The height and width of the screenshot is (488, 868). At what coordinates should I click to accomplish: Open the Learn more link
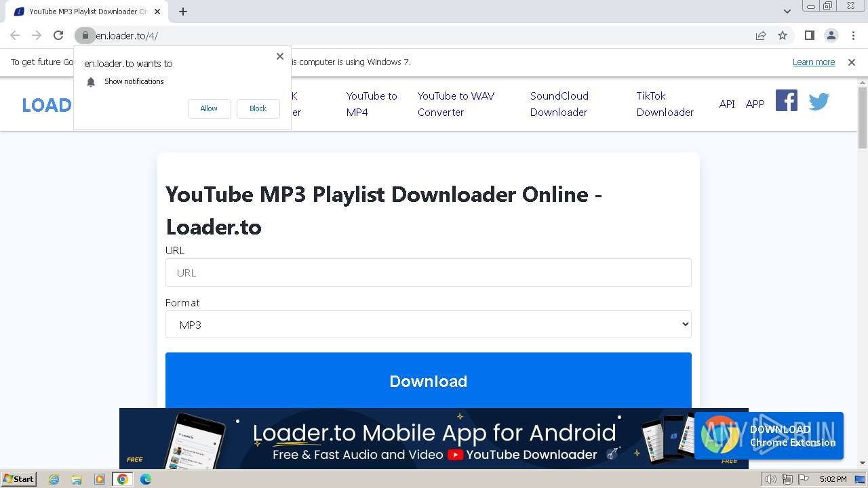(814, 62)
